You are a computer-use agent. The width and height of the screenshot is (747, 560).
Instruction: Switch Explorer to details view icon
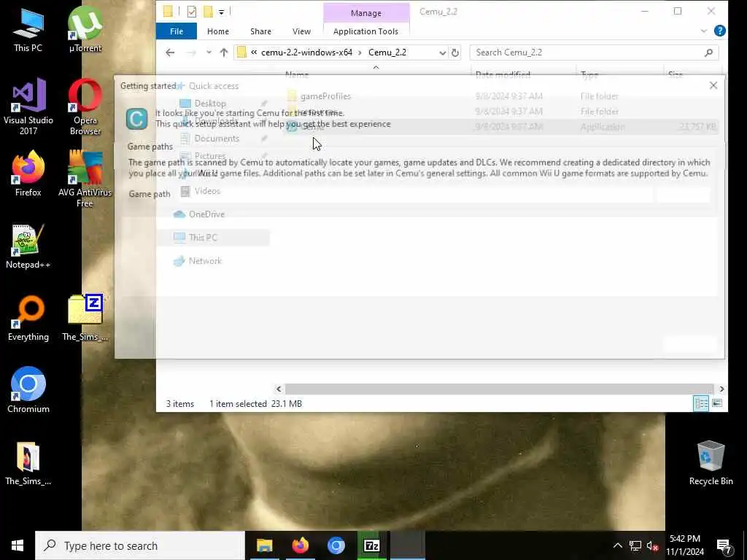(x=701, y=403)
